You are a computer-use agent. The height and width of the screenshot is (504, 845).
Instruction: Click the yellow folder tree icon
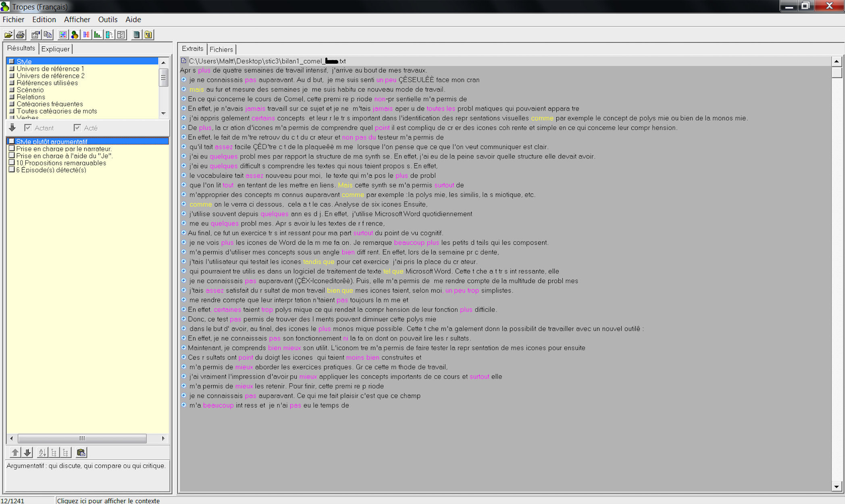148,35
